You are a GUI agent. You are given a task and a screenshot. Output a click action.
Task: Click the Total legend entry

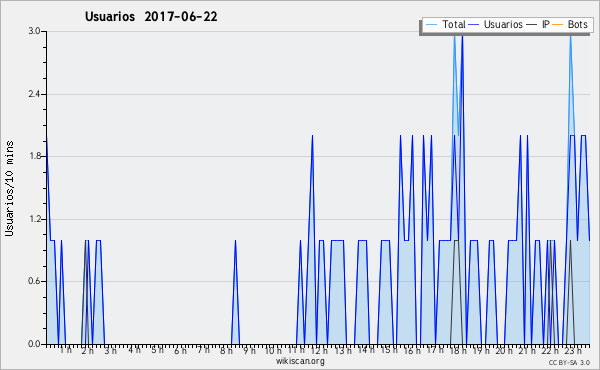coord(445,24)
